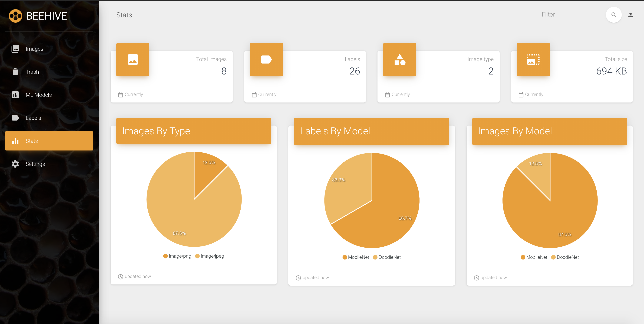Click the search magnifier icon
The height and width of the screenshot is (324, 644).
pos(613,15)
